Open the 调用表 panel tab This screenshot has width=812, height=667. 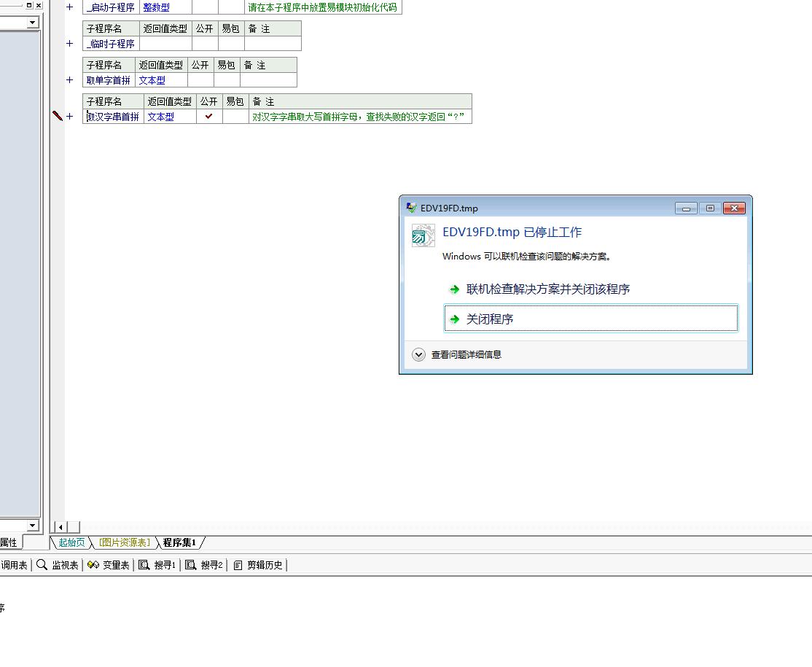[14, 565]
